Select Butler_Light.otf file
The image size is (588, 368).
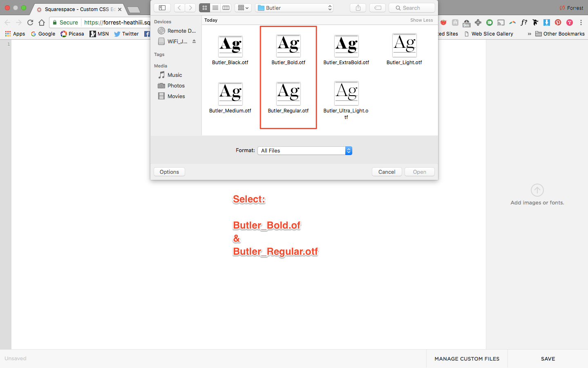[404, 50]
